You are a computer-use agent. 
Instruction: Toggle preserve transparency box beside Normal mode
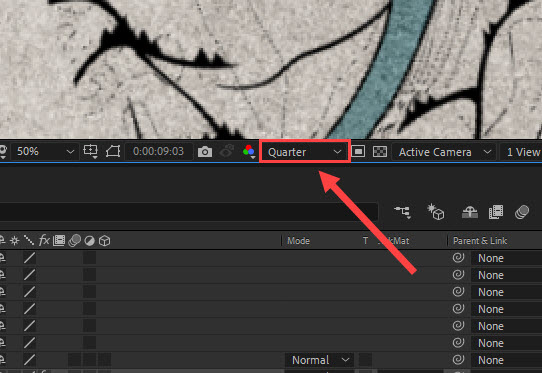point(365,360)
